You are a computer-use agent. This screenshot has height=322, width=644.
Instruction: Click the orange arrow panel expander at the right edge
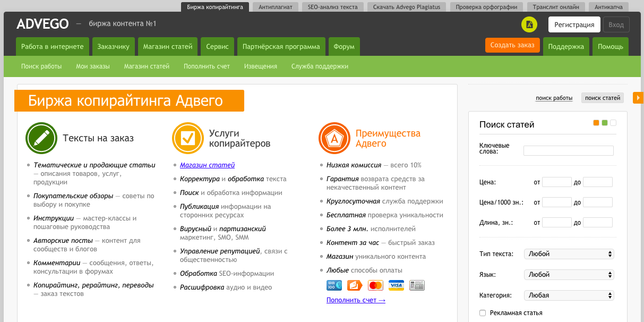pyautogui.click(x=638, y=98)
